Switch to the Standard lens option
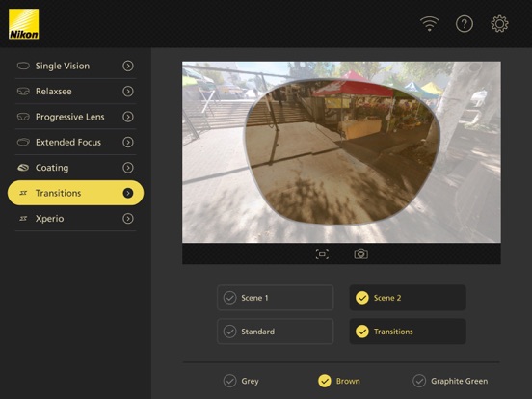 (x=276, y=332)
